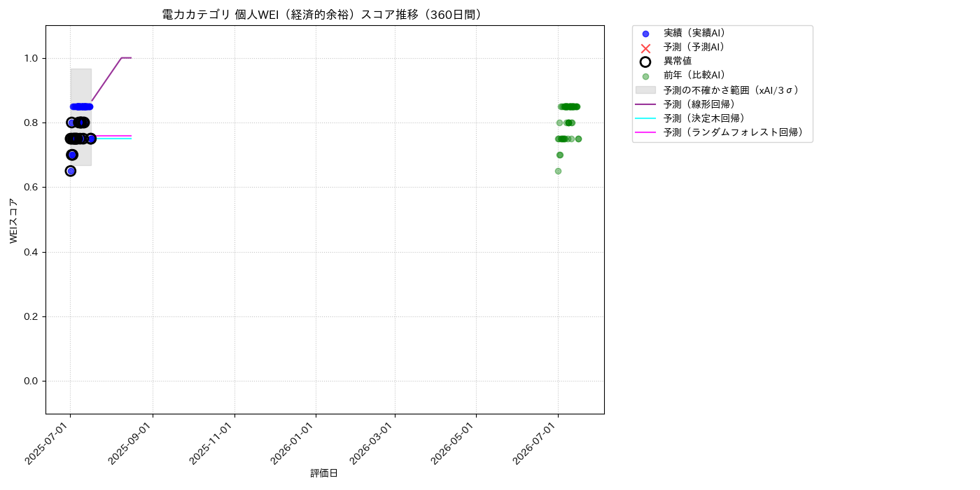Click the gray uncertainty range legend swatch
Viewport: 980px width, 490px height.
click(x=645, y=90)
